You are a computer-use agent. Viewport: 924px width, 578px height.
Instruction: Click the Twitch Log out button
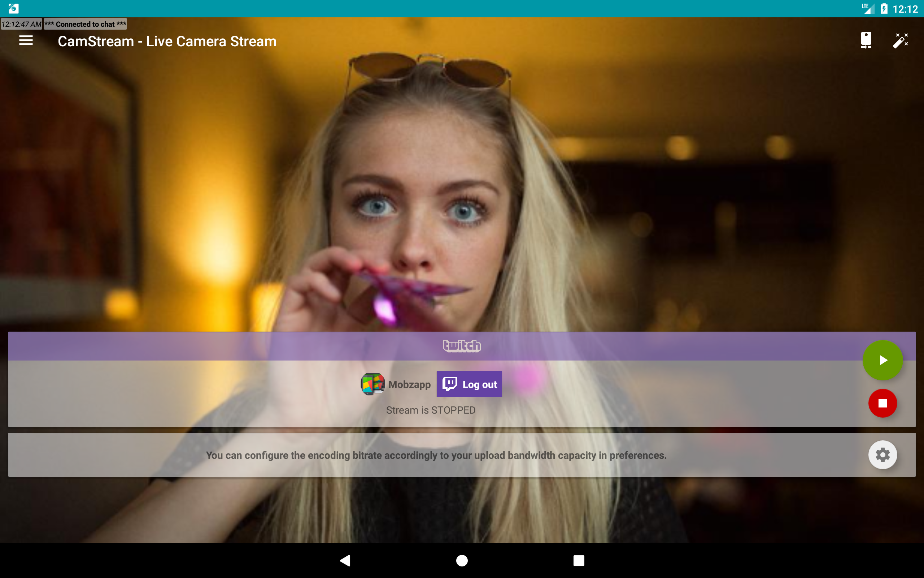coord(469,384)
